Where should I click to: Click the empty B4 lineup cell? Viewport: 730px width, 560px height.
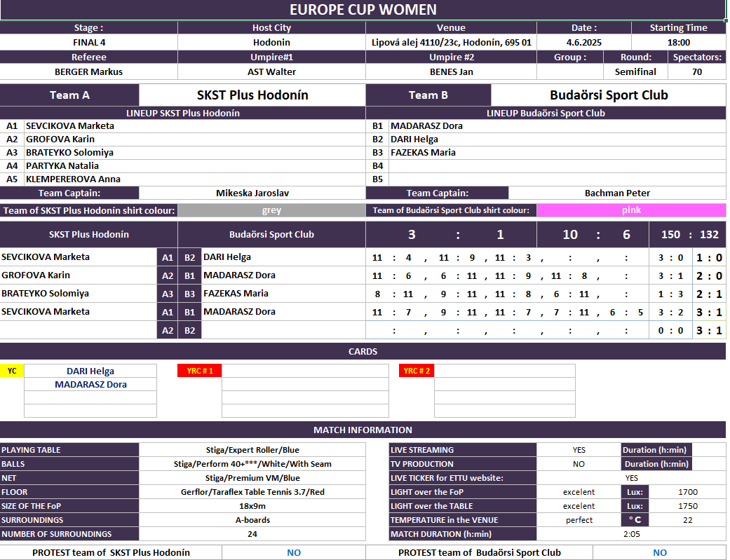(557, 165)
